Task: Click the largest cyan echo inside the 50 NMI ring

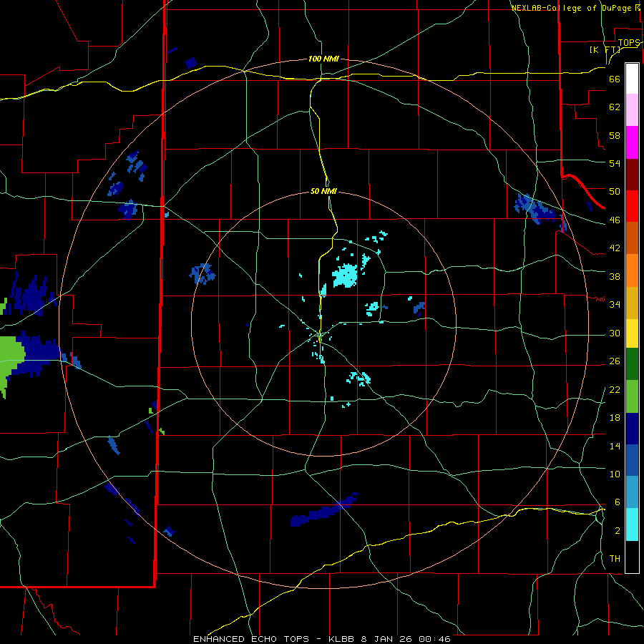Action: point(345,275)
